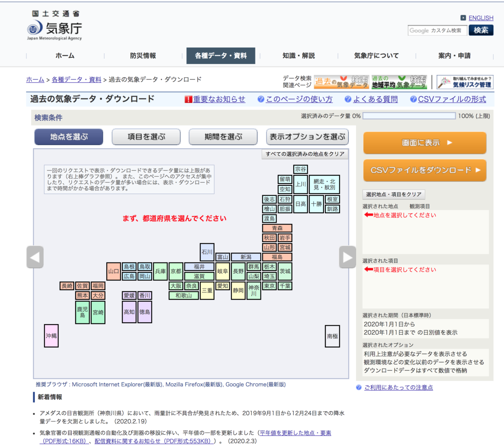
Task: Click the help icon beside CSVファイルの形式
Action: [x=413, y=99]
